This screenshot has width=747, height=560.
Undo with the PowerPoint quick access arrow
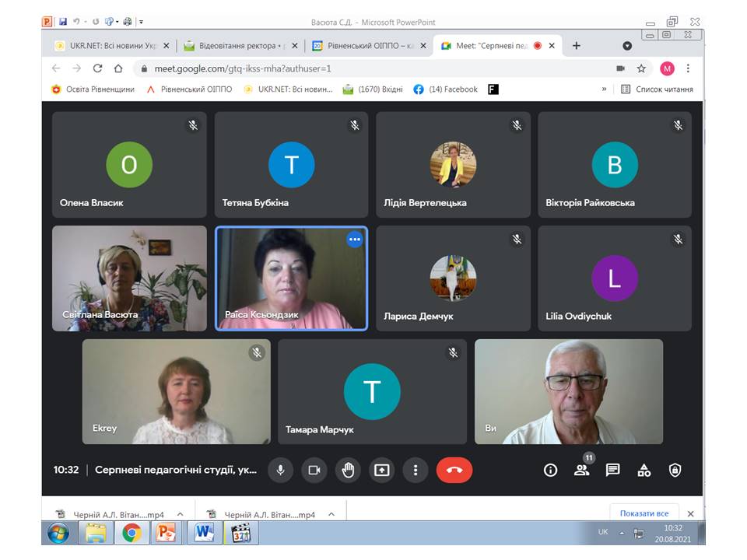[76, 22]
